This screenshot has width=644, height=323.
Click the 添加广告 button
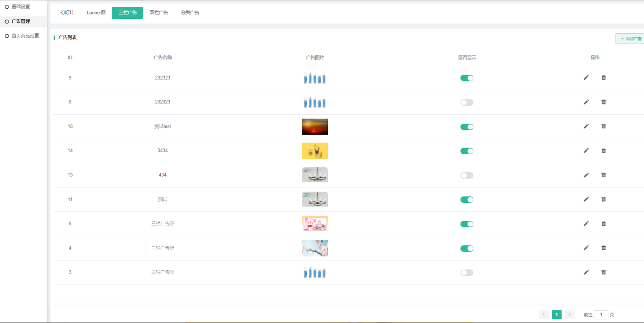(630, 39)
